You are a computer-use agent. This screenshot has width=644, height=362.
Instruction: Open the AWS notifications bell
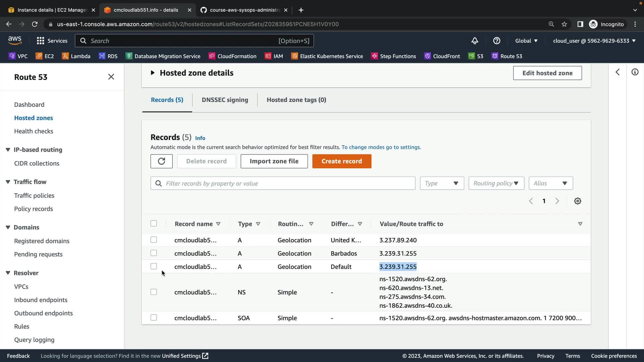coord(475,41)
